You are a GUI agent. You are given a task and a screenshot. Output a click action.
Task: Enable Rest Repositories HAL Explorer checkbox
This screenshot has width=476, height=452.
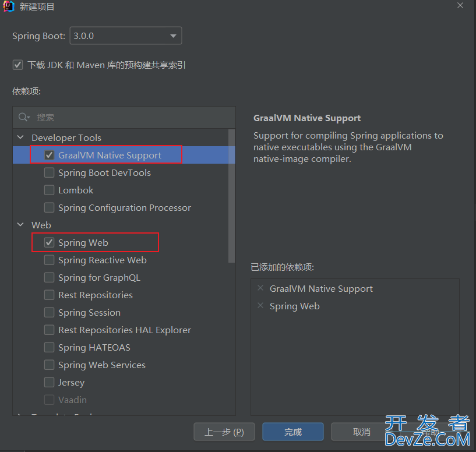point(49,330)
